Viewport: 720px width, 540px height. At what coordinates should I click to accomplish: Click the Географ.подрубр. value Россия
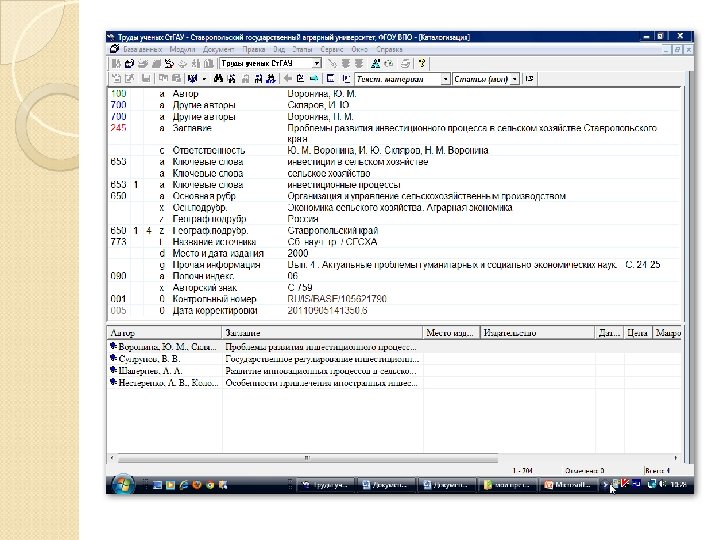pos(303,219)
